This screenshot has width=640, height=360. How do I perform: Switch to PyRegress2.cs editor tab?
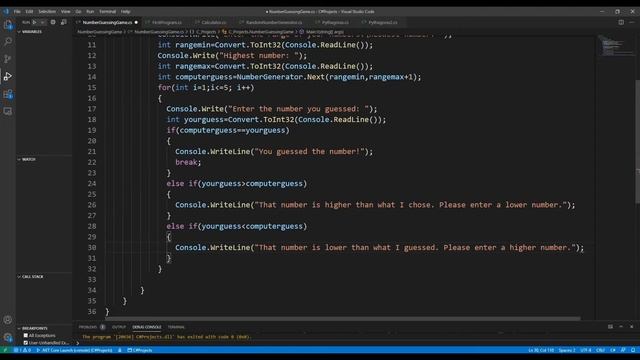tap(382, 22)
